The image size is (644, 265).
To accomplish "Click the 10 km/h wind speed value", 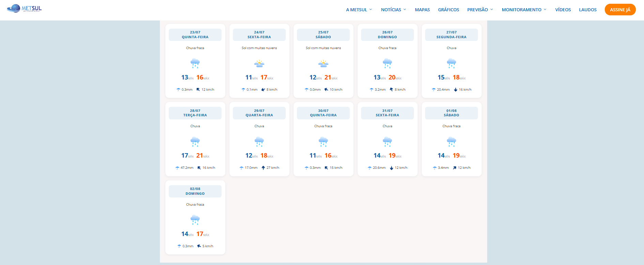I will (336, 90).
